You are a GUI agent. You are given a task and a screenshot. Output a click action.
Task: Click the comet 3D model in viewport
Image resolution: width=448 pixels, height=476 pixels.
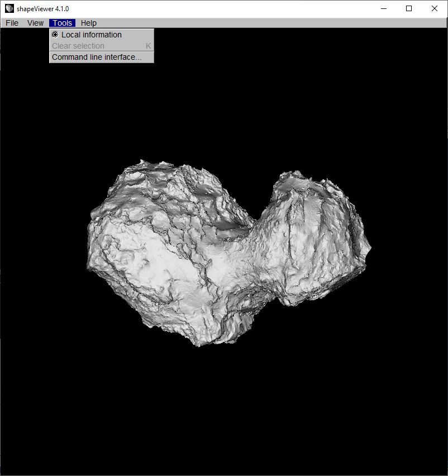pyautogui.click(x=228, y=252)
